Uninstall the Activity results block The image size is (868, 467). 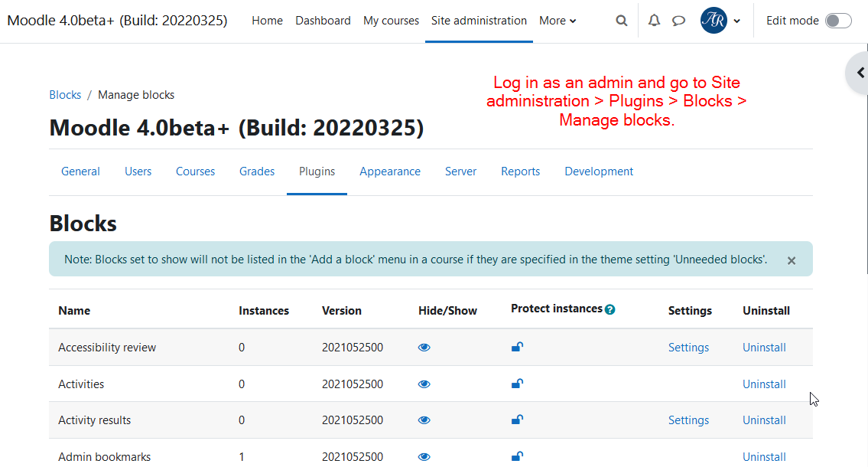(764, 420)
